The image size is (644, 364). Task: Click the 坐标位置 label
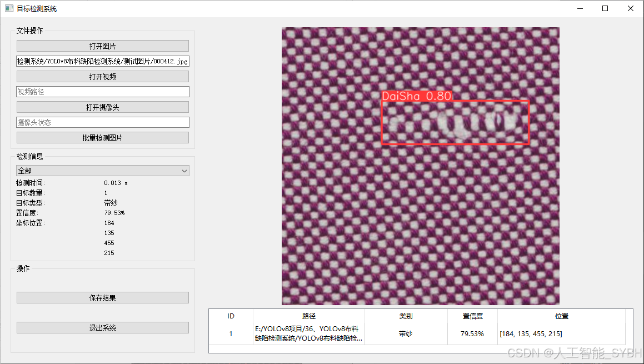31,223
